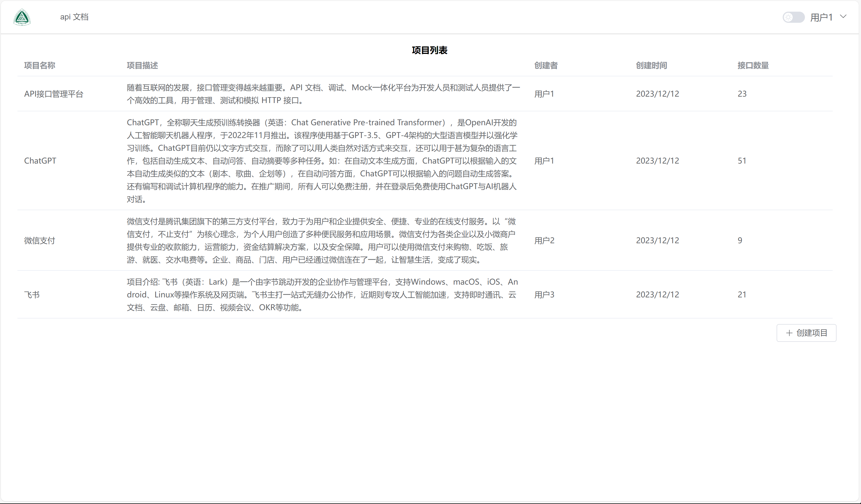
Task: Click the 创建者 column header
Action: (x=546, y=66)
